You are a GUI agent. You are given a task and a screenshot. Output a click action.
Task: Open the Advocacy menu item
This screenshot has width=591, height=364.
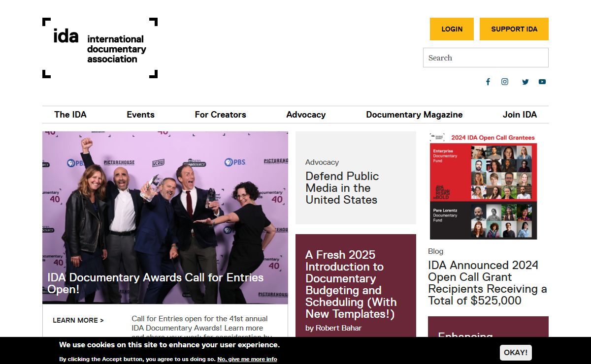pos(306,115)
